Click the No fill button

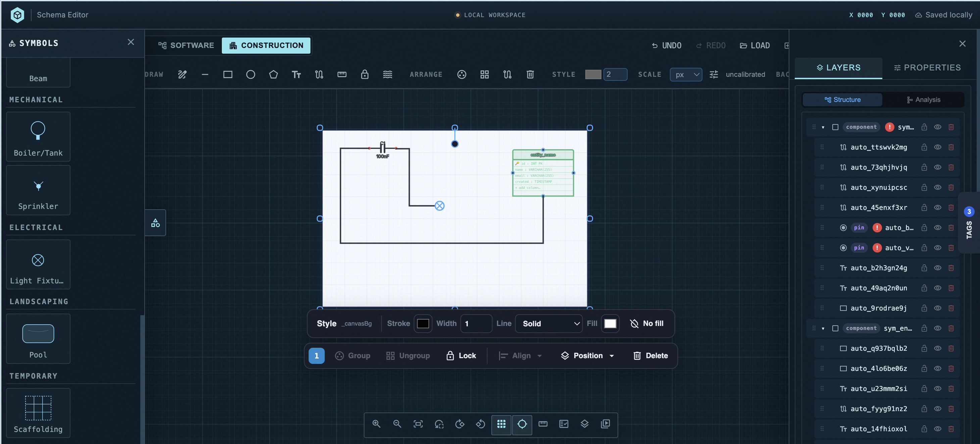point(647,324)
